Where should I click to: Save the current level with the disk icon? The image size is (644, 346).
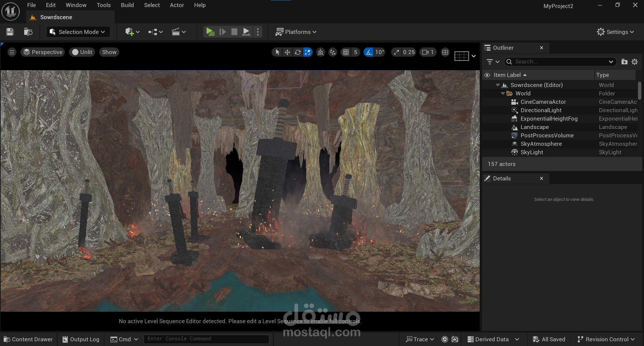pyautogui.click(x=10, y=32)
